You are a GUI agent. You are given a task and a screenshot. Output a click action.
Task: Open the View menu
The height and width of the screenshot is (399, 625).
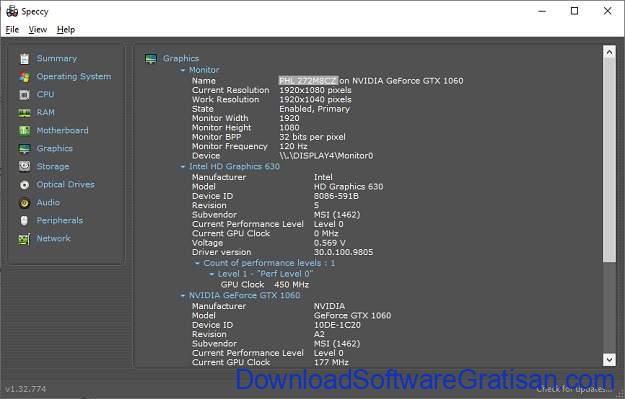(x=37, y=29)
